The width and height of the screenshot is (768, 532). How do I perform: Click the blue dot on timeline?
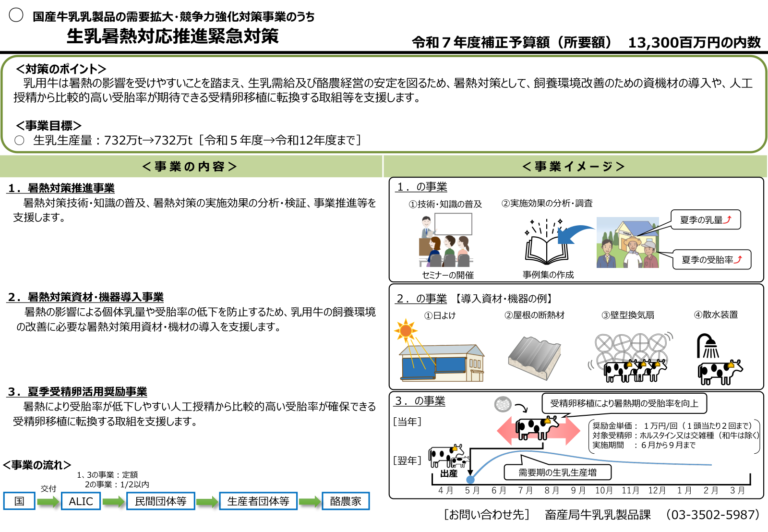470,479
